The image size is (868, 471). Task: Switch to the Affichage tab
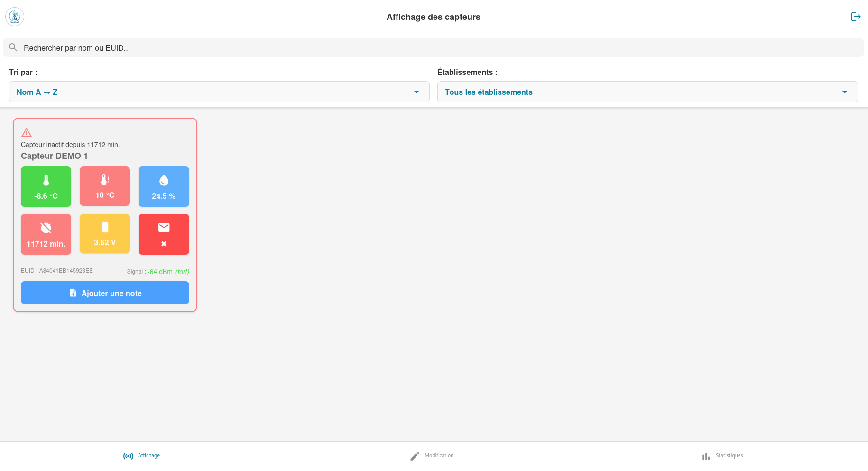(x=142, y=456)
